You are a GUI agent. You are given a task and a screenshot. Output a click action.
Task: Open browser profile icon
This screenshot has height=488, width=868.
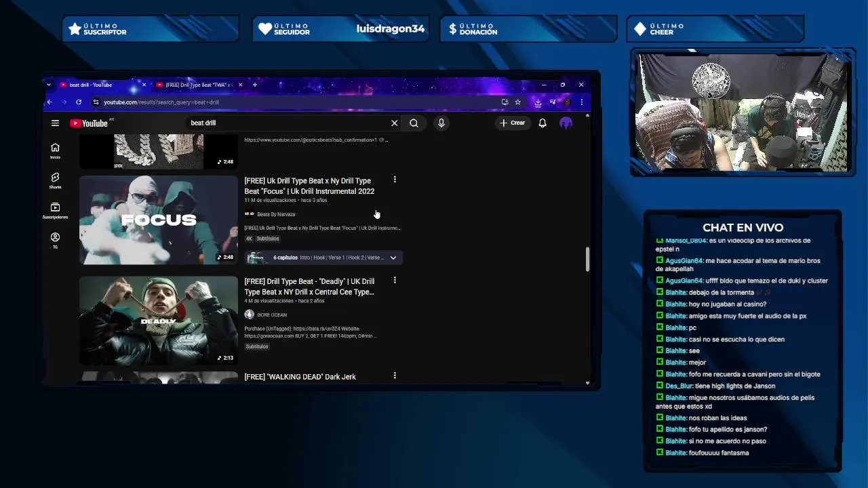coord(568,102)
